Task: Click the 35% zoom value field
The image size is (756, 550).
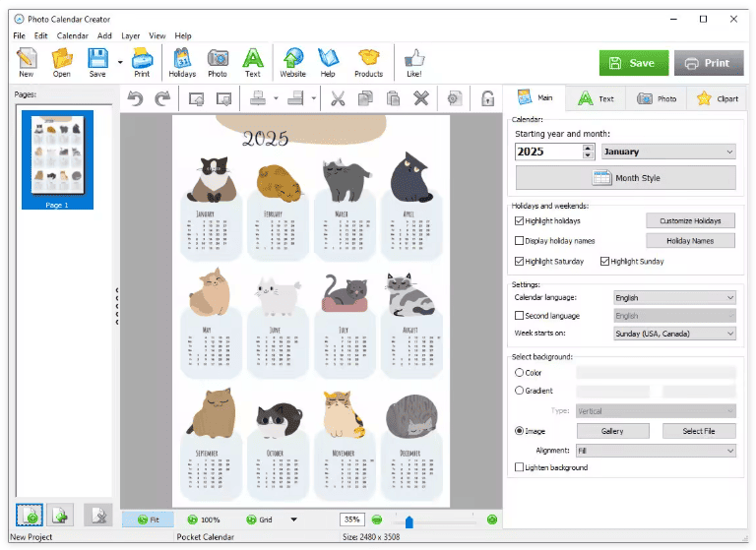Action: (352, 519)
